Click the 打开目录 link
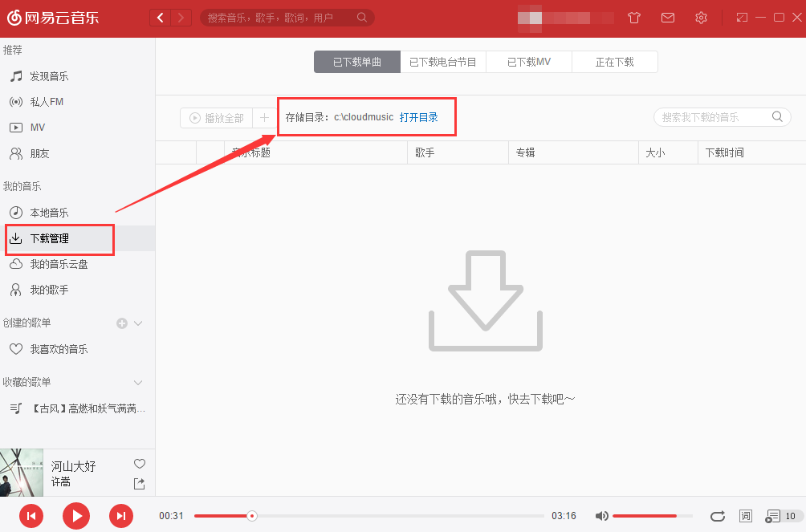806x532 pixels. (x=419, y=116)
